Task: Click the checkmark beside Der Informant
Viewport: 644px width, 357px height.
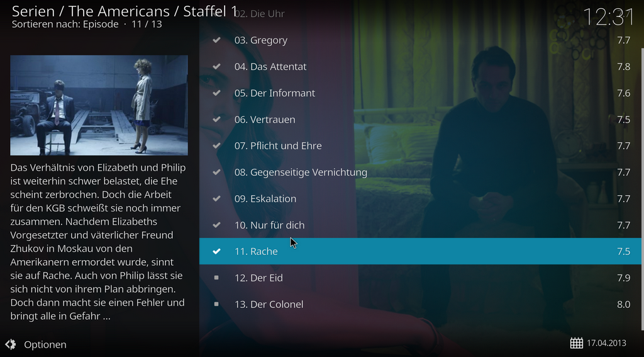Action: tap(216, 93)
